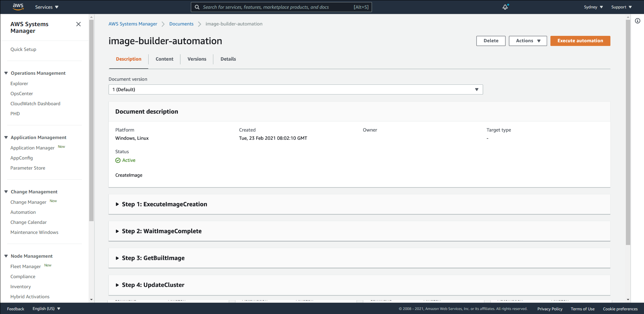Open Inventory in sidebar
The height and width of the screenshot is (314, 644).
coord(20,287)
